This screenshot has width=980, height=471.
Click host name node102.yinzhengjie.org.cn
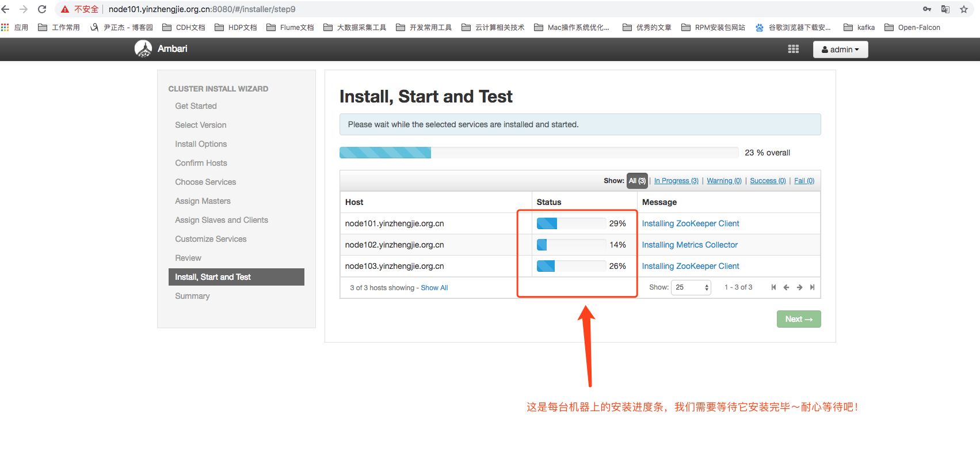394,245
